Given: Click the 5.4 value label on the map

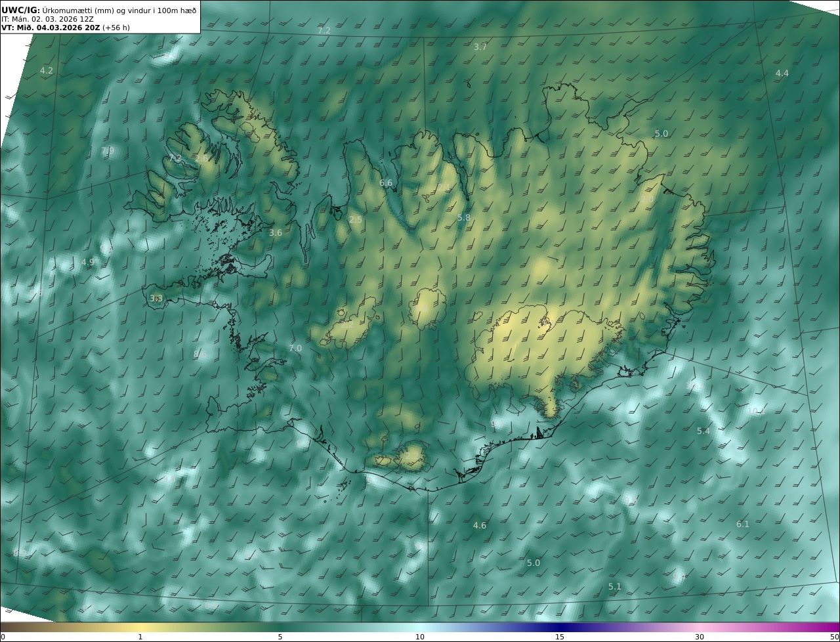Looking at the screenshot, I should pos(703,431).
